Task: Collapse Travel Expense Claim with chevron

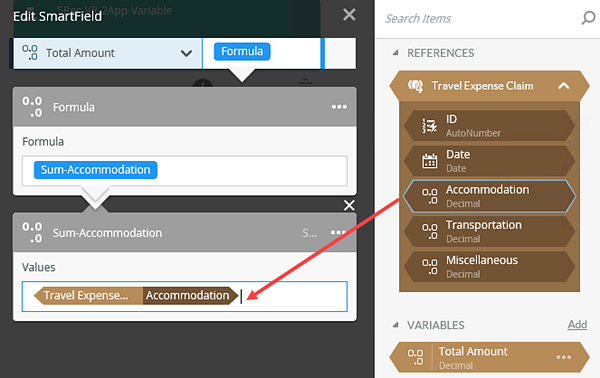Action: [x=564, y=86]
